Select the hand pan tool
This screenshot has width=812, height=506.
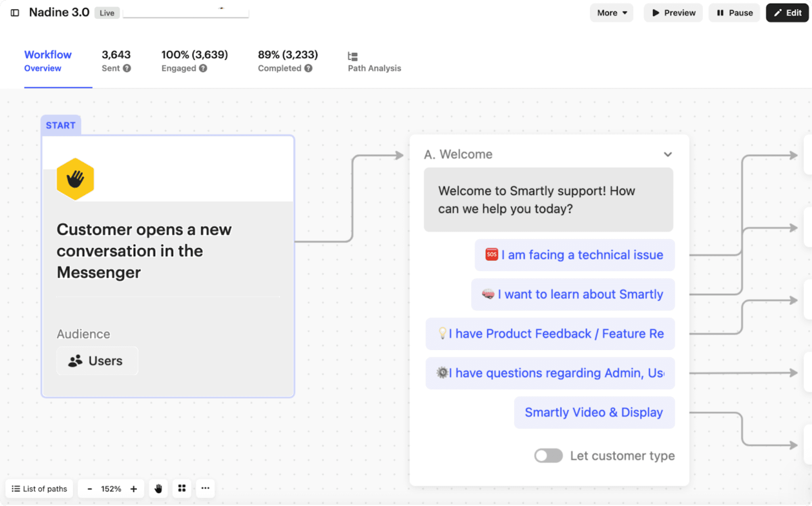158,489
